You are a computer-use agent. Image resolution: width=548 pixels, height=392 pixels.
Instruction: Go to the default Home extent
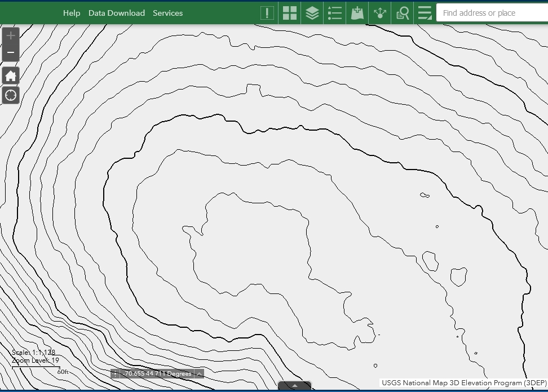point(11,75)
